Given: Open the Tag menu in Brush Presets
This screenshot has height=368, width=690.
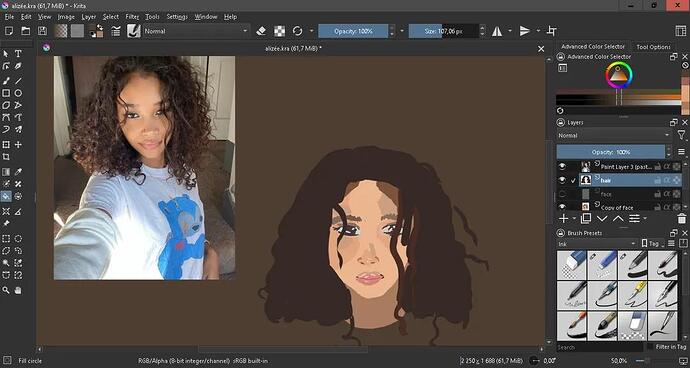Looking at the screenshot, I should coord(652,243).
